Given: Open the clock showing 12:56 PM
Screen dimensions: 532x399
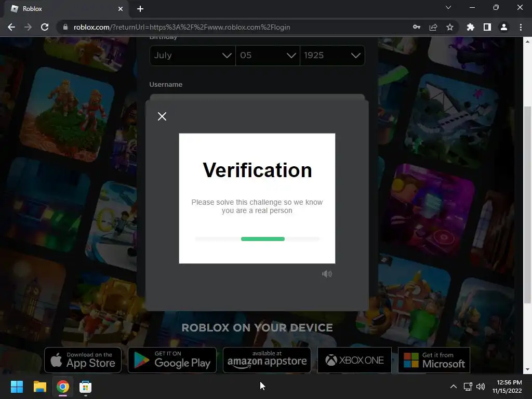Looking at the screenshot, I should (507, 387).
